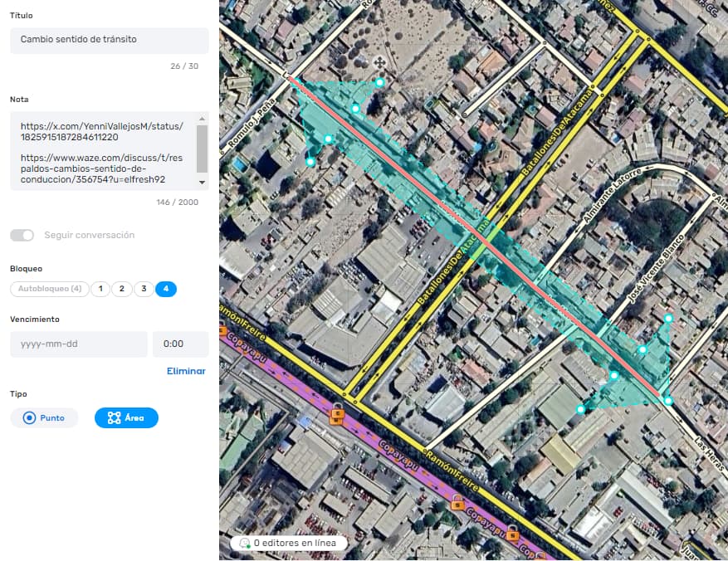Click the Nota scrollbar thumb
The width and height of the screenshot is (728, 561).
pos(202,148)
